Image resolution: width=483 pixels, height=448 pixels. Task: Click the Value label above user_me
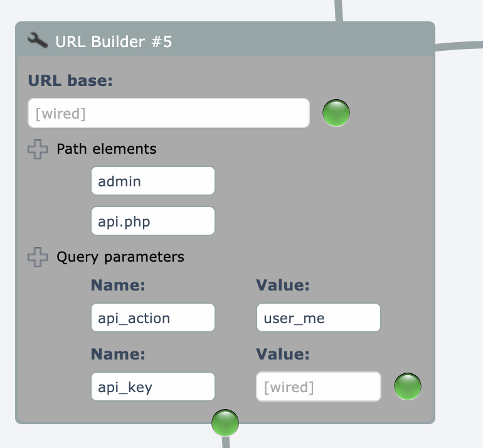pos(283,285)
